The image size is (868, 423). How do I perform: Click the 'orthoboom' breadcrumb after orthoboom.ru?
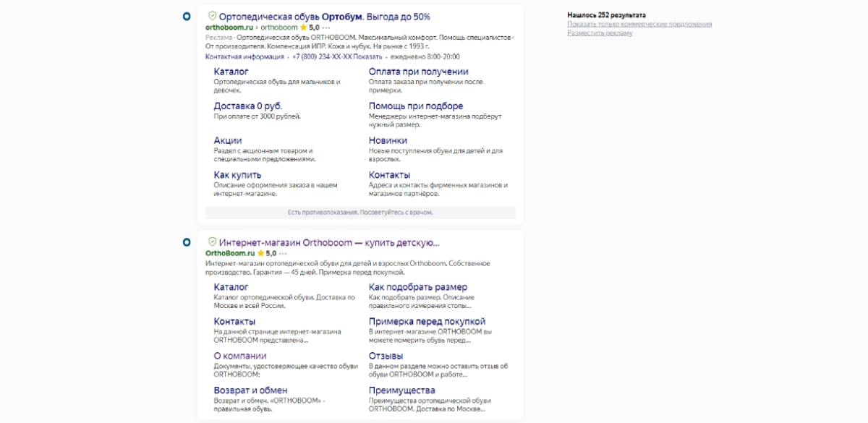pyautogui.click(x=278, y=27)
